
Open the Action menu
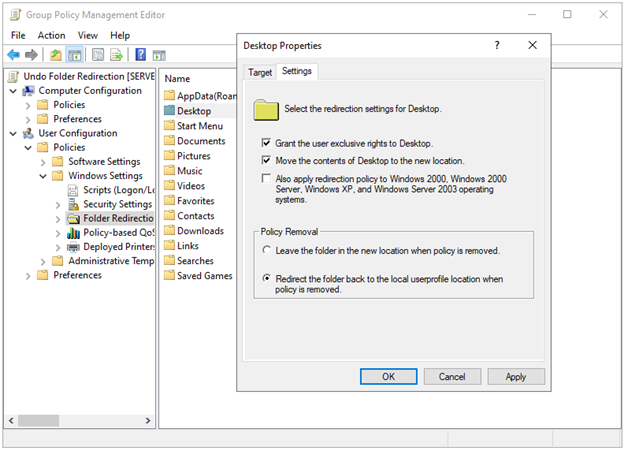[x=51, y=35]
